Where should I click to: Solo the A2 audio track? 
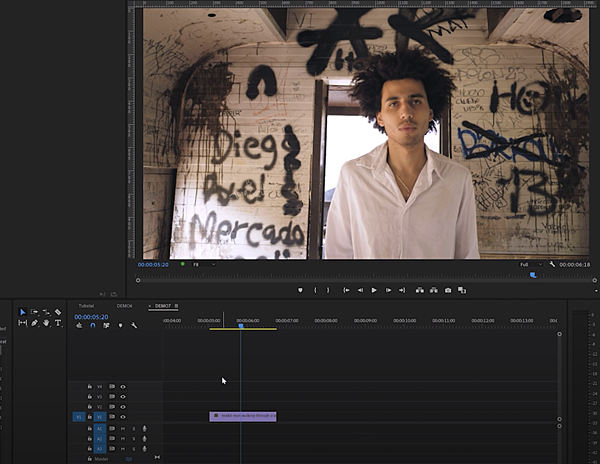tap(134, 438)
